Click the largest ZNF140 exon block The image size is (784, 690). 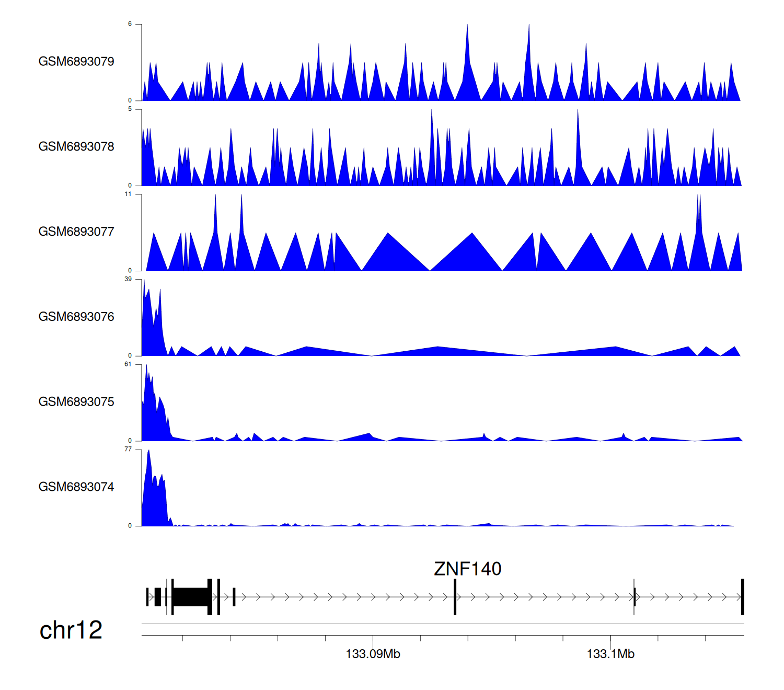(x=191, y=596)
